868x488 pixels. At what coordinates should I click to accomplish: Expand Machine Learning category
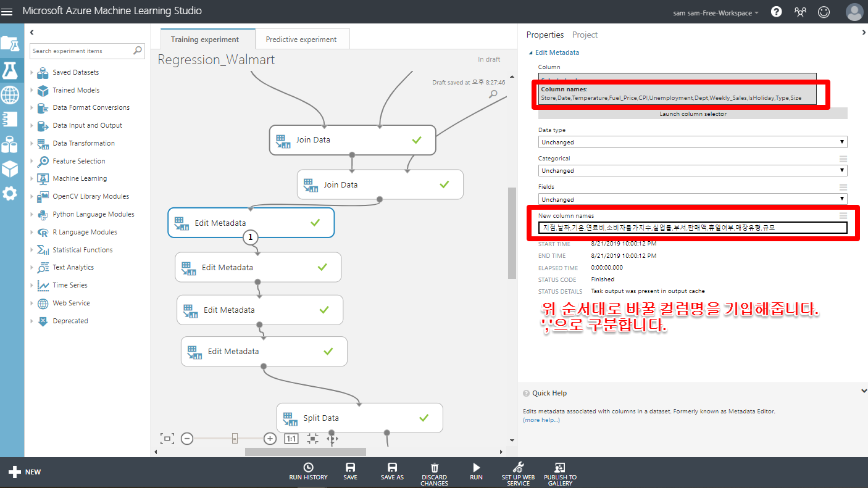(31, 179)
